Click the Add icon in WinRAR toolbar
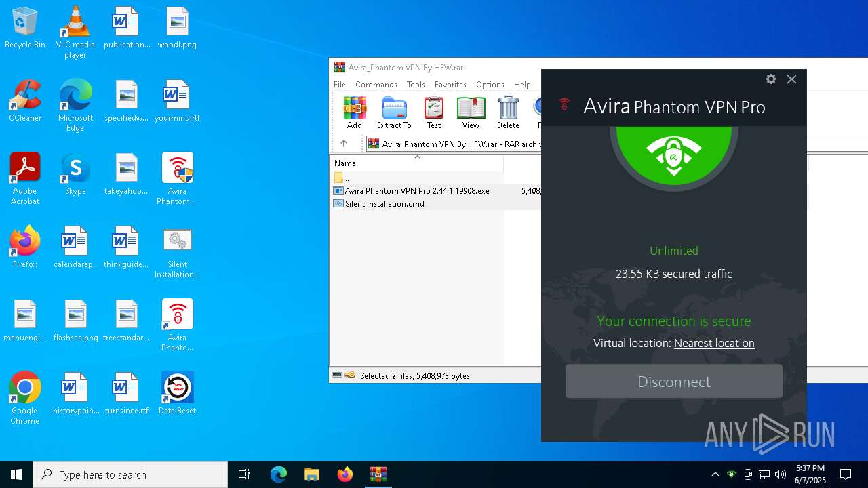The height and width of the screenshot is (488, 868). [355, 113]
